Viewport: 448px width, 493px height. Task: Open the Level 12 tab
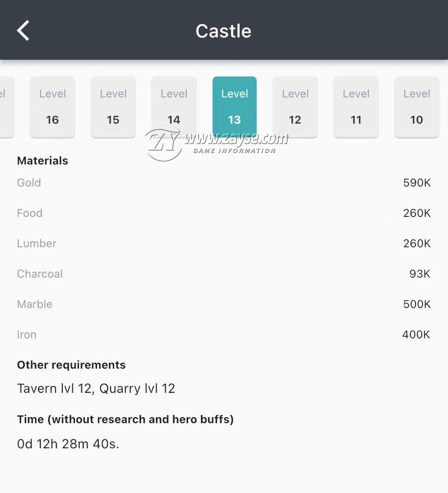pos(295,107)
